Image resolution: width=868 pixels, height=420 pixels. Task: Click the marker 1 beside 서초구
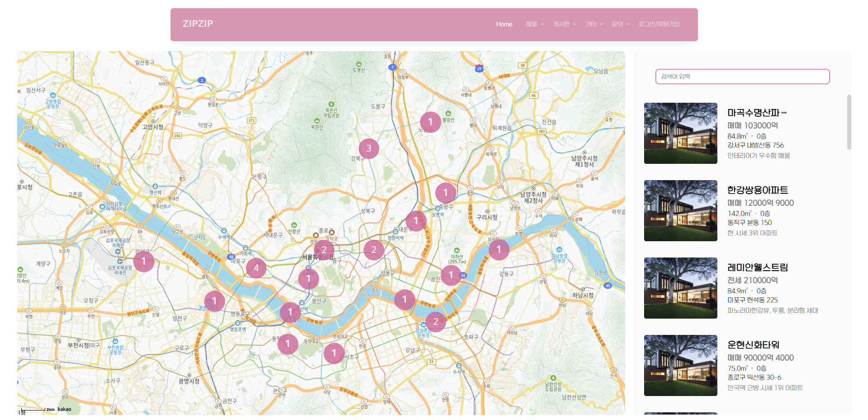[x=334, y=353]
